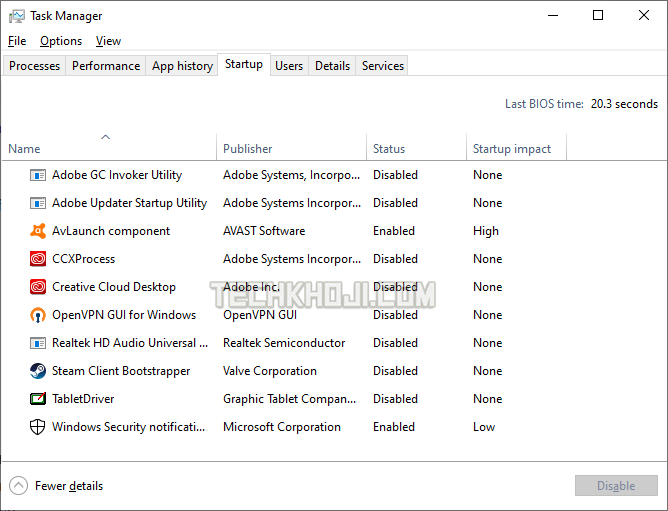The height and width of the screenshot is (511, 668).
Task: Select the TabletDriver name text
Action: click(x=83, y=399)
